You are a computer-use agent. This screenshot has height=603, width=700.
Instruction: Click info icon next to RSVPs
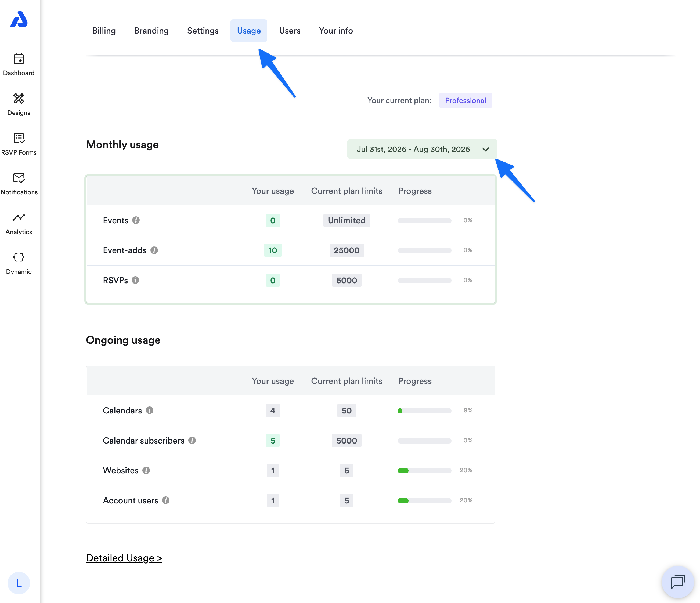pos(135,280)
